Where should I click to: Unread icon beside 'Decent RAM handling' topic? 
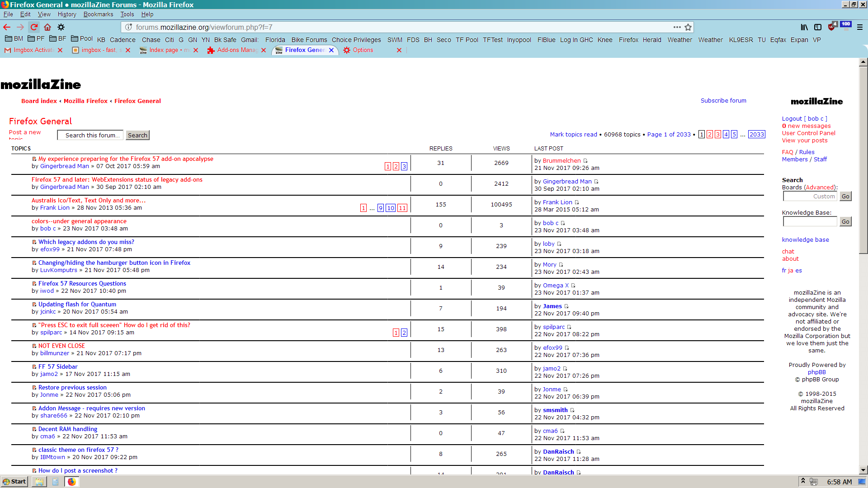(34, 429)
